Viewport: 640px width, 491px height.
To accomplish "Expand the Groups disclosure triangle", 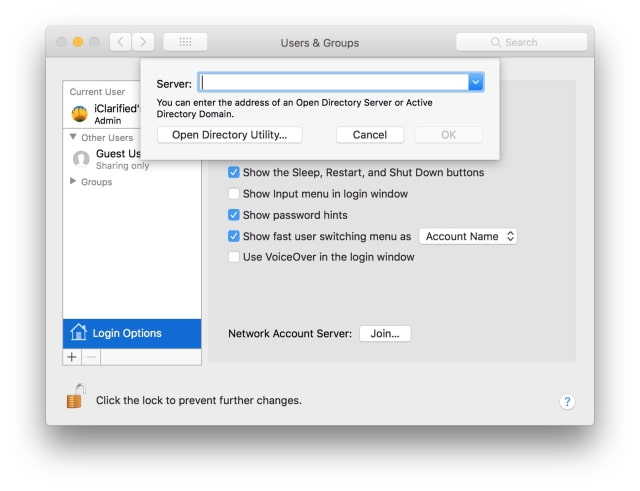I will (x=73, y=181).
